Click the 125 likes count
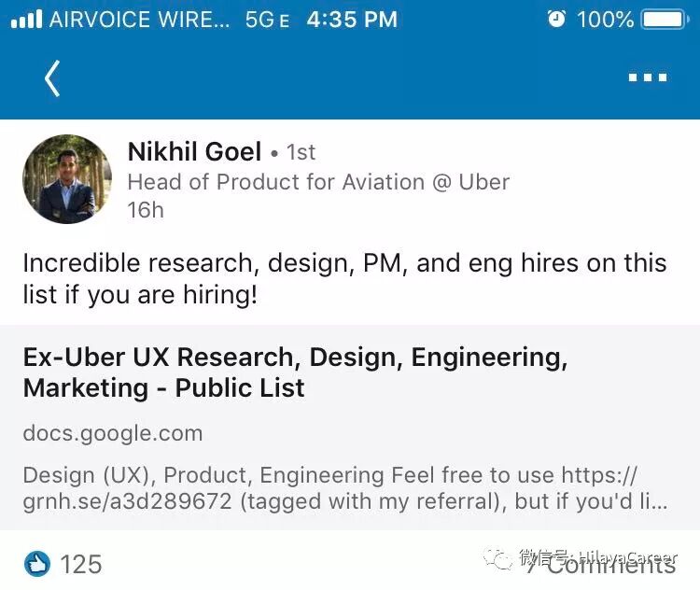Image resolution: width=700 pixels, height=590 pixels. pyautogui.click(x=81, y=564)
